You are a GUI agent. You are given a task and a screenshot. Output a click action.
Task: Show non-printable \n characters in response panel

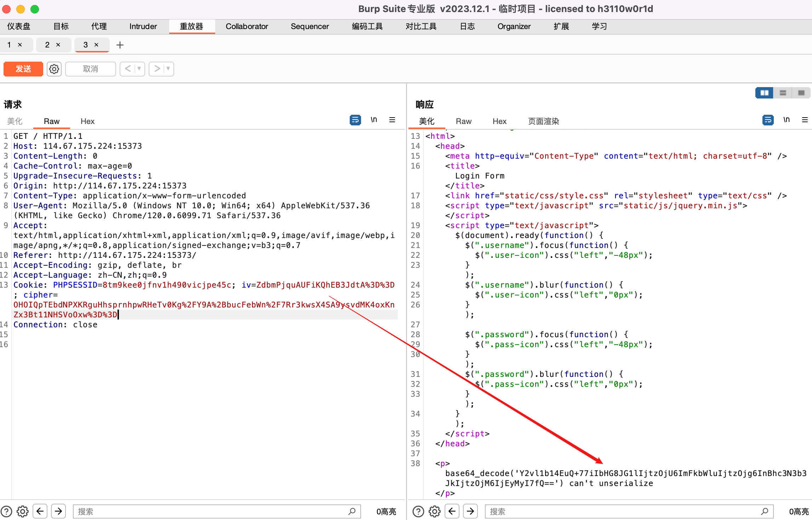[x=787, y=120]
